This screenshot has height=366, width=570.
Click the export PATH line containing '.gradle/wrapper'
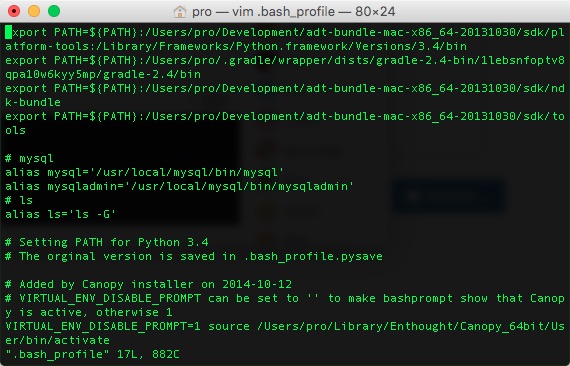click(285, 60)
